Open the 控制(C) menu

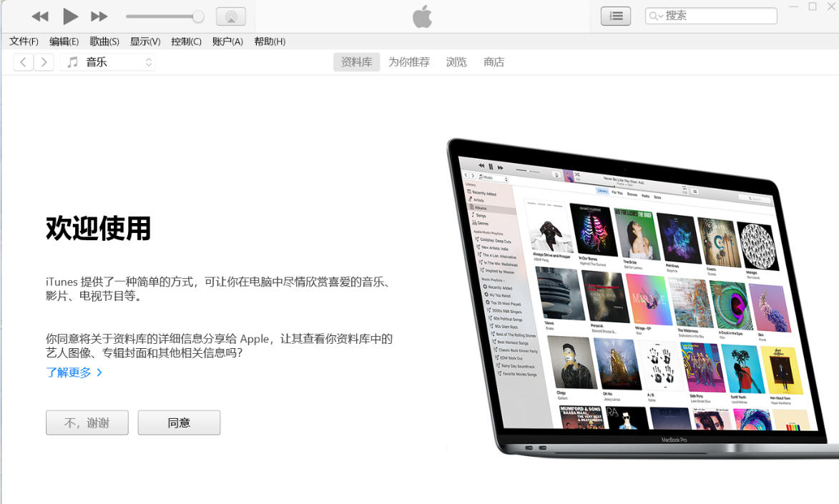click(x=186, y=41)
